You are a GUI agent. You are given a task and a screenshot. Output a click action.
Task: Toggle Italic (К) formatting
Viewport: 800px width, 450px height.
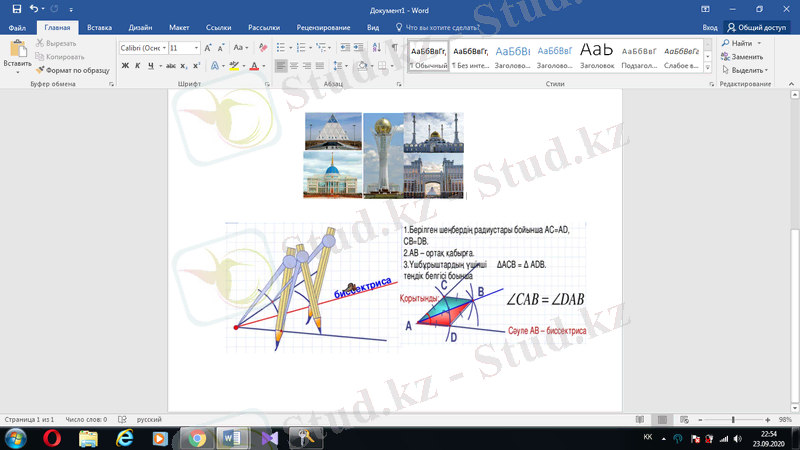(137, 66)
